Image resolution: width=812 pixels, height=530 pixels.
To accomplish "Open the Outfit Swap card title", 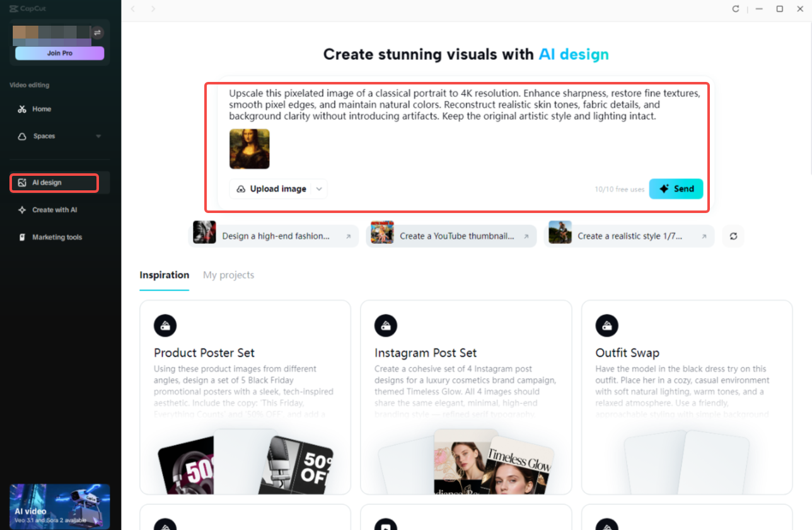I will [628, 353].
